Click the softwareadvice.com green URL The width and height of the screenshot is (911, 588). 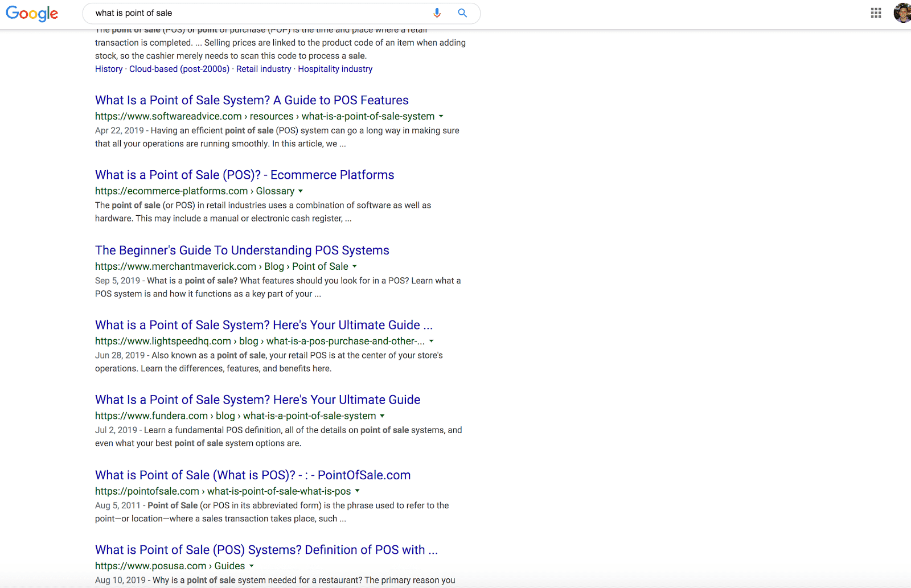point(265,116)
